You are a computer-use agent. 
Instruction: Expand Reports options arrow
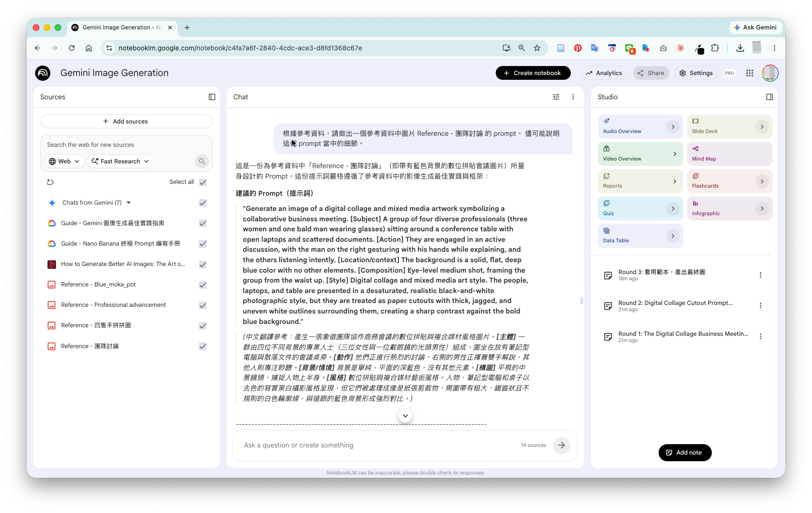click(675, 181)
